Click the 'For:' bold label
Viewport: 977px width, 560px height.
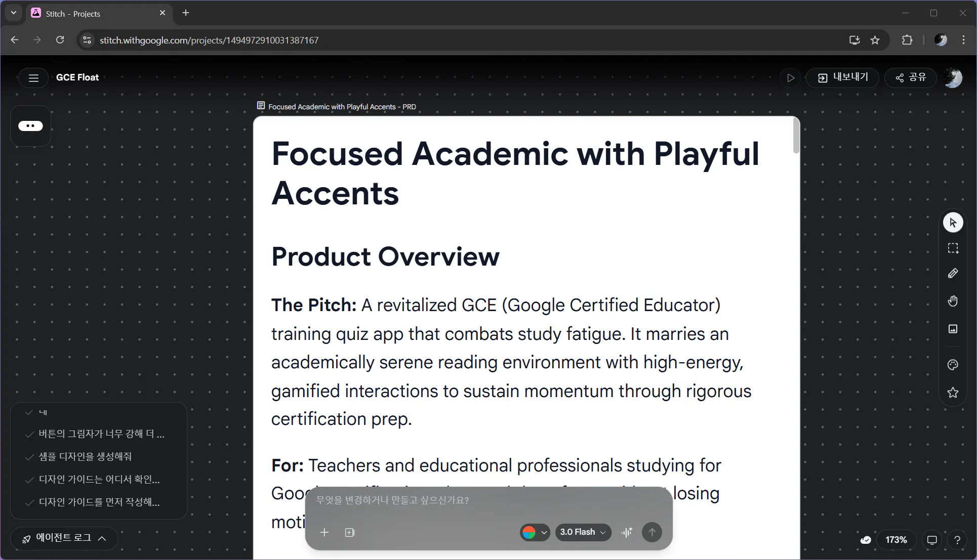click(287, 465)
